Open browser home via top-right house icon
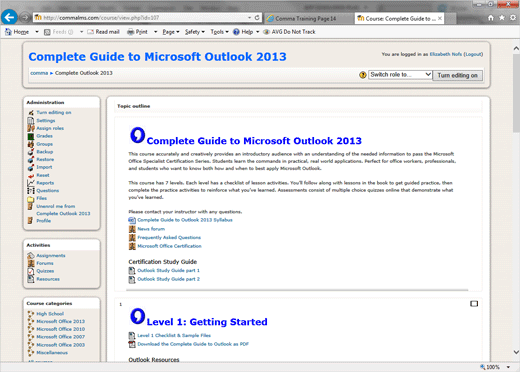520x372 pixels. point(491,18)
